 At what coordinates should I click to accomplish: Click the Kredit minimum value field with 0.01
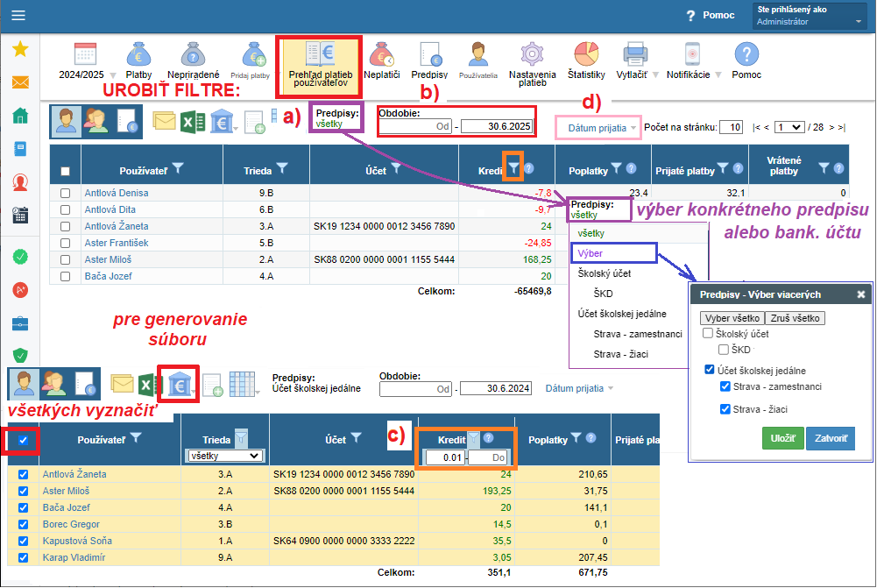[445, 457]
